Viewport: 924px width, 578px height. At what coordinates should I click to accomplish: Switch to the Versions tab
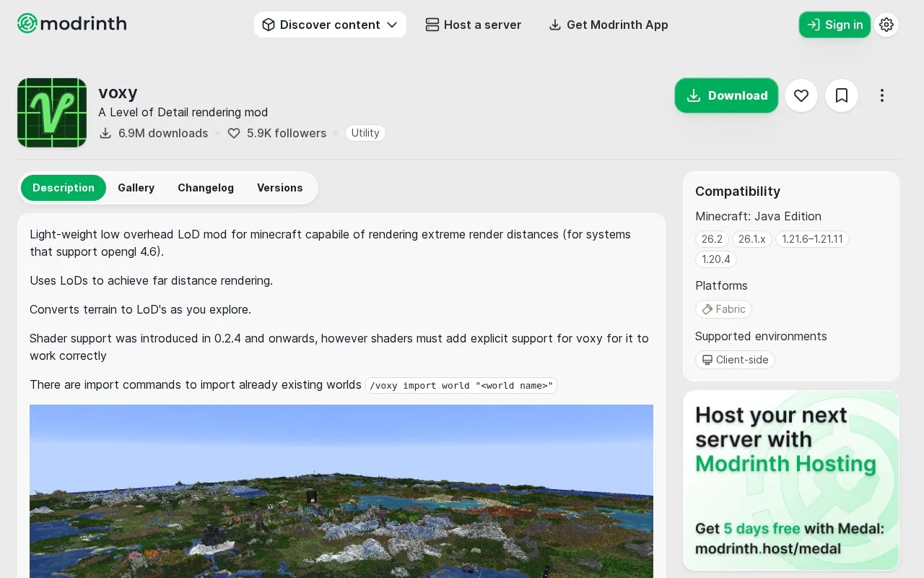280,188
